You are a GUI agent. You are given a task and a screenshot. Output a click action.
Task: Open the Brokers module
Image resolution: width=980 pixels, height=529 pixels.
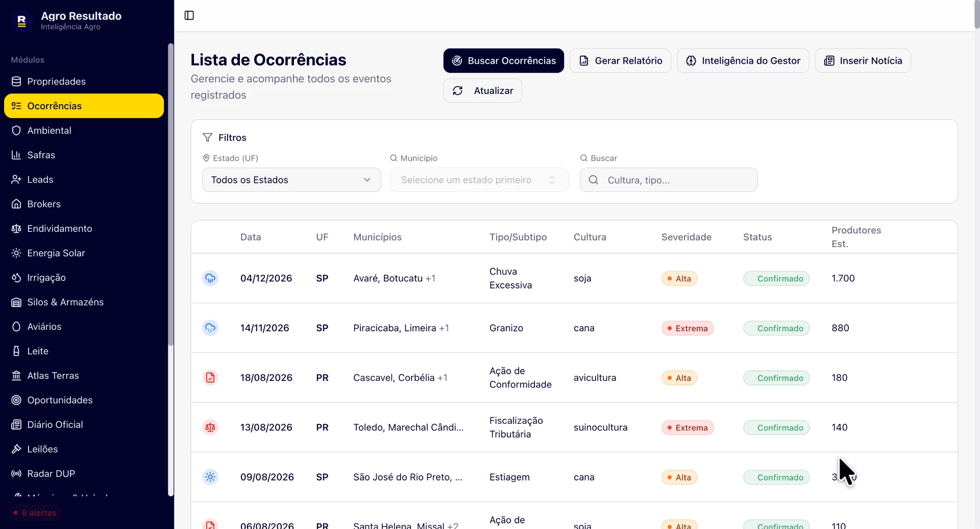pyautogui.click(x=84, y=204)
